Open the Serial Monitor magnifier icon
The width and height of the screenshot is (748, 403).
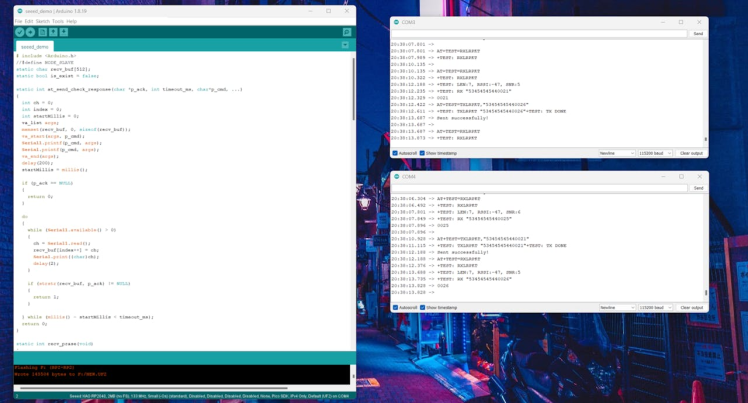346,32
